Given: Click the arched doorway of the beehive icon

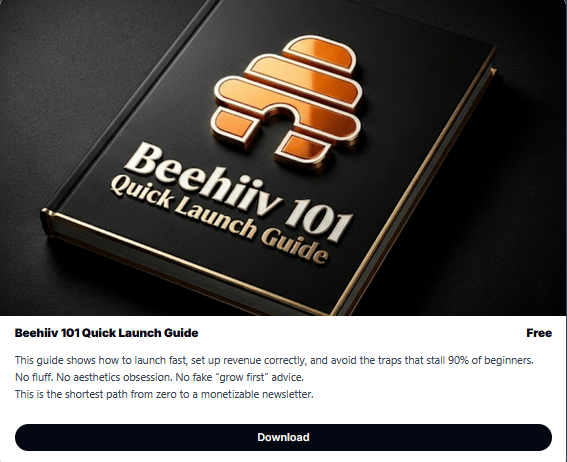Looking at the screenshot, I should point(281,125).
